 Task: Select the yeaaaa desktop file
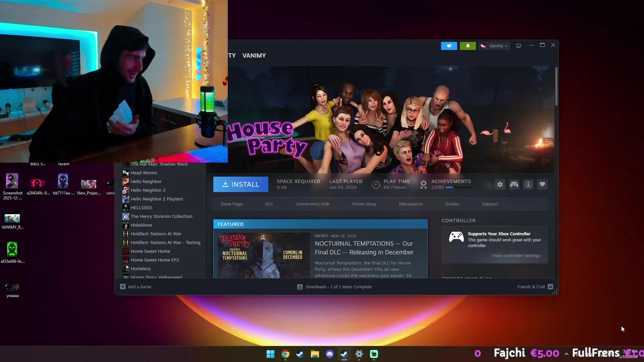12,290
